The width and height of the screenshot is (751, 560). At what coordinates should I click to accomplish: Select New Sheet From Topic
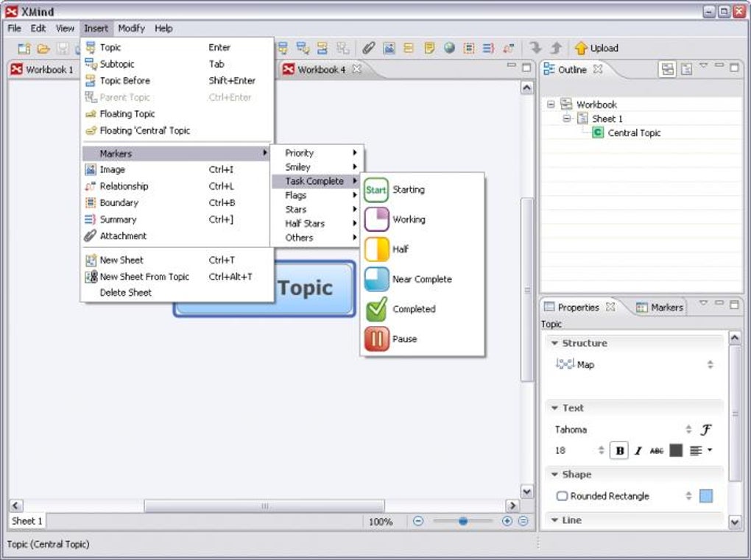177,277
